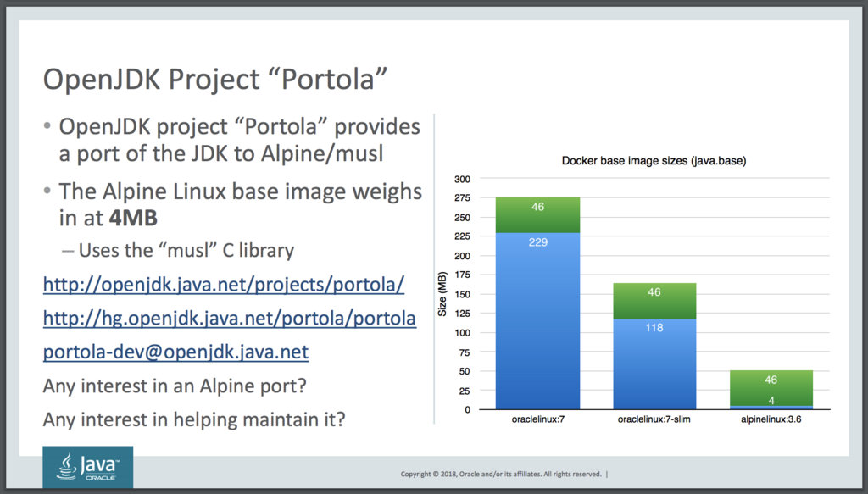Click 'Any interest in helping maintain it?' text
Image resolution: width=868 pixels, height=494 pixels.
194,419
